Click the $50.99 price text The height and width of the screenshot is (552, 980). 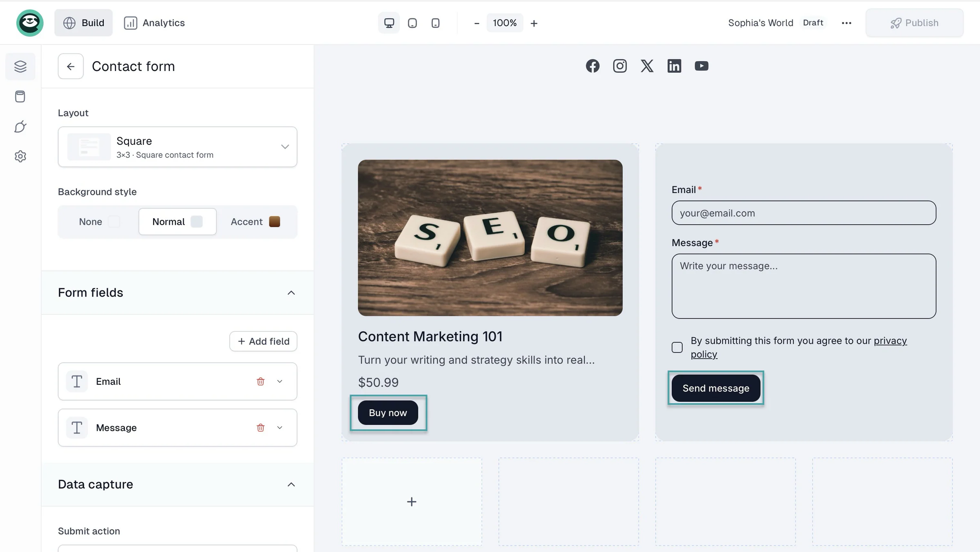click(x=378, y=382)
